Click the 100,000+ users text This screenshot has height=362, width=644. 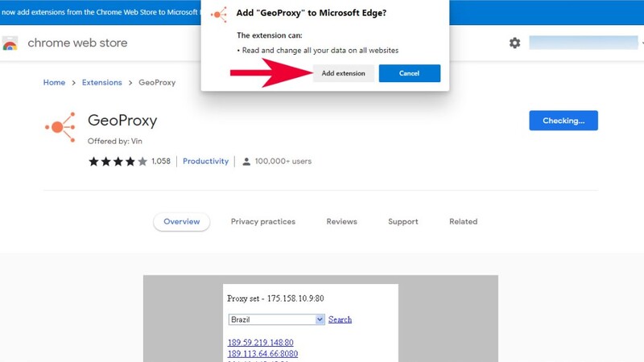[283, 162]
